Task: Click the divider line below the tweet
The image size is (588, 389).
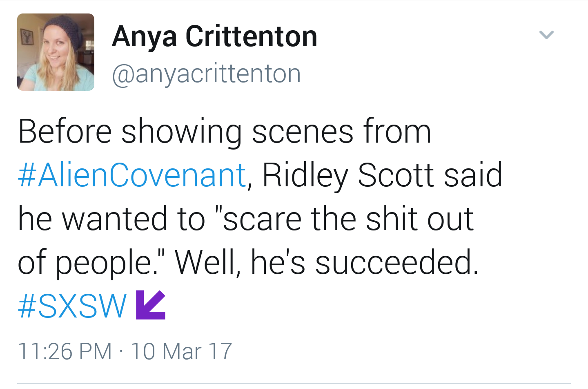Action: click(294, 383)
